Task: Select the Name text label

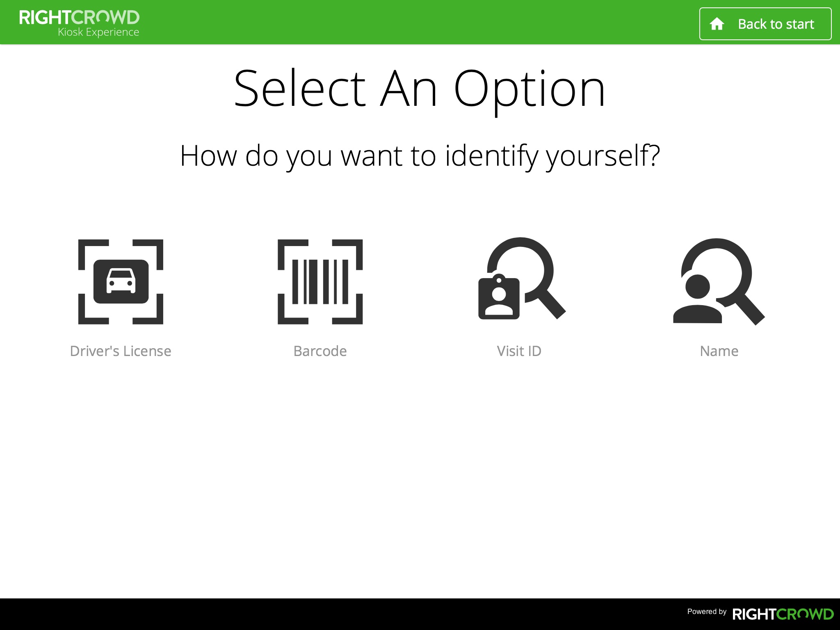Action: 719,351
